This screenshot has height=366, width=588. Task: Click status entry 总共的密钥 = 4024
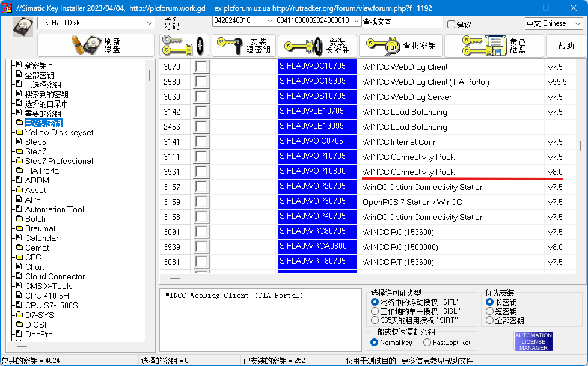coord(31,361)
